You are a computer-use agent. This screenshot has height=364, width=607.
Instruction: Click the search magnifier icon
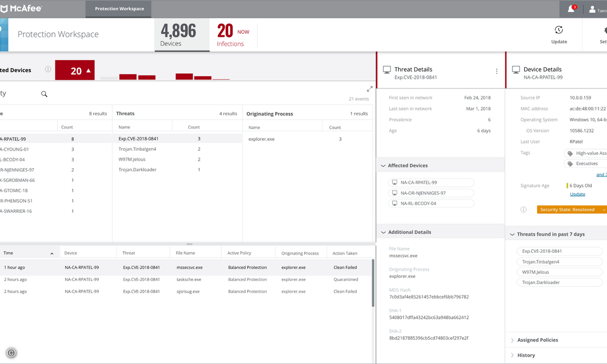[x=44, y=94]
